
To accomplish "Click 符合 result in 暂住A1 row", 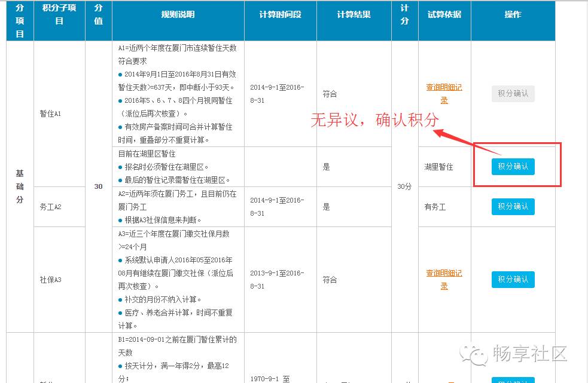I will pos(330,94).
